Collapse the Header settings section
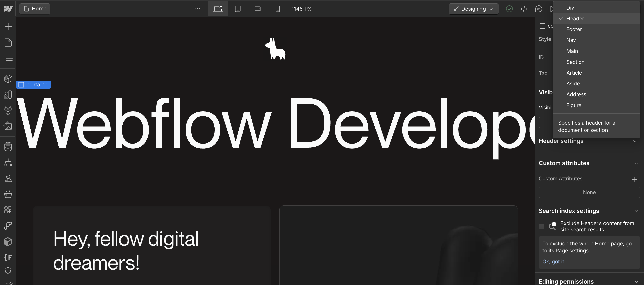 635,141
